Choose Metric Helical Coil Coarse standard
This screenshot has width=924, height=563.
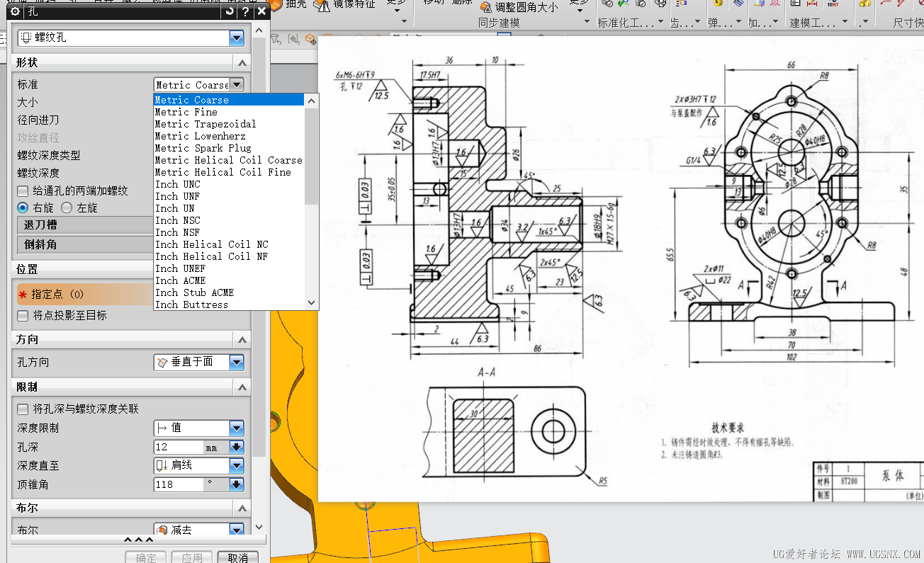click(x=229, y=160)
